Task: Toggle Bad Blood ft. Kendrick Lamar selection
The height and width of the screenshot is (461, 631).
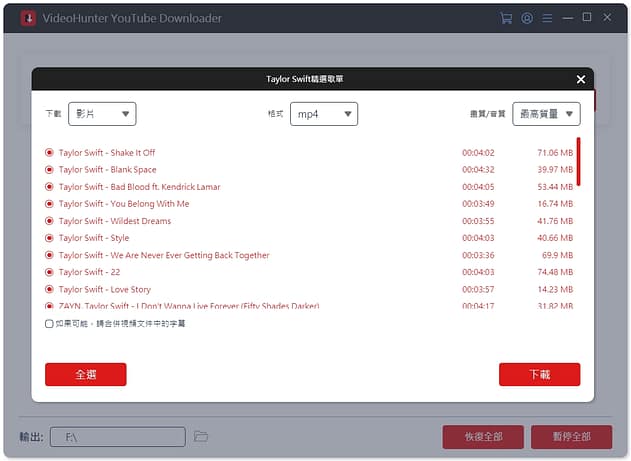Action: pyautogui.click(x=49, y=187)
